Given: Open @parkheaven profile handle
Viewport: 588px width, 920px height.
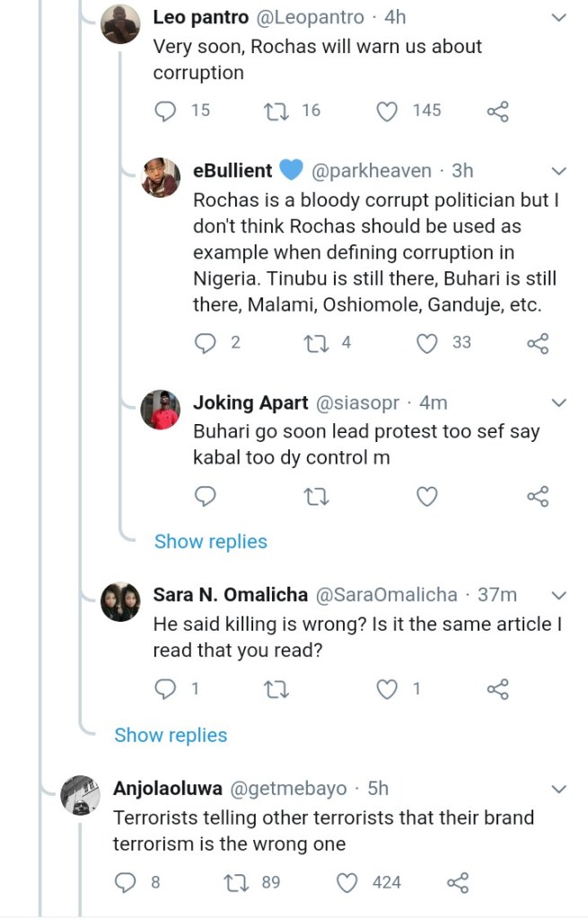Looking at the screenshot, I should 372,171.
